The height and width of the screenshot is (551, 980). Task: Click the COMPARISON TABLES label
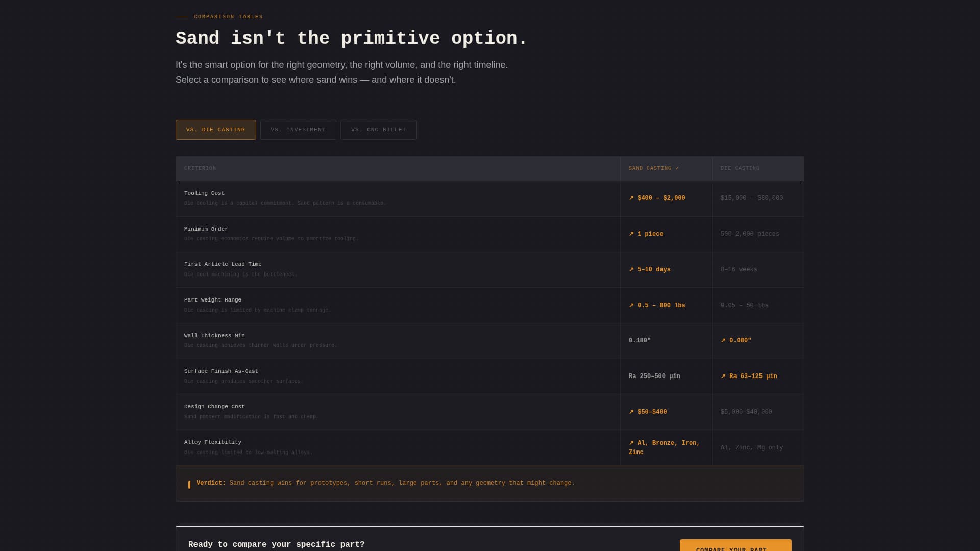coord(228,16)
